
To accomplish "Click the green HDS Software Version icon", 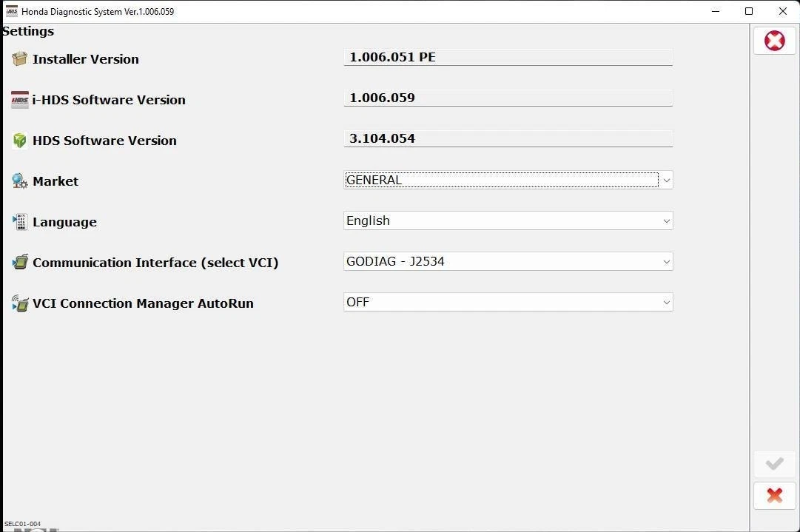I will coord(19,141).
